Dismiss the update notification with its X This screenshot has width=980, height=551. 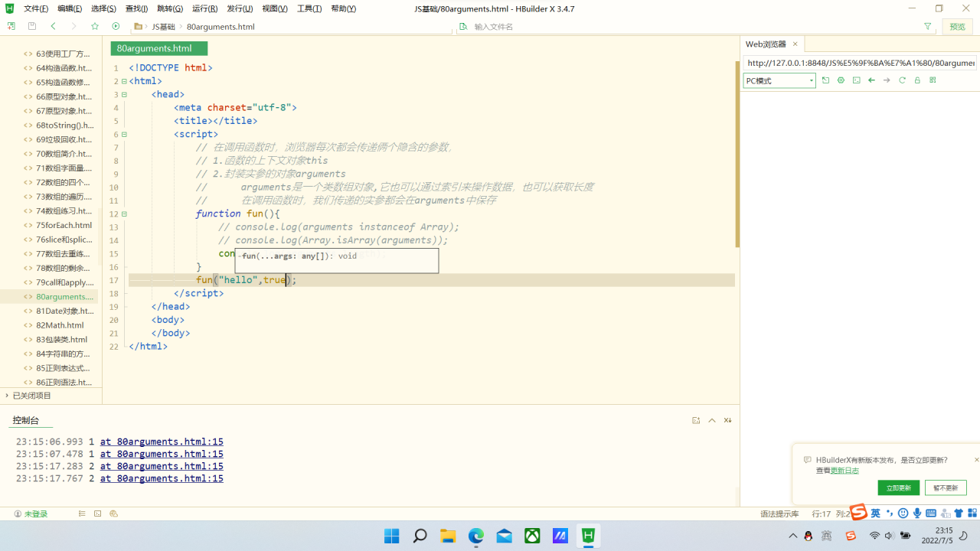[976, 460]
